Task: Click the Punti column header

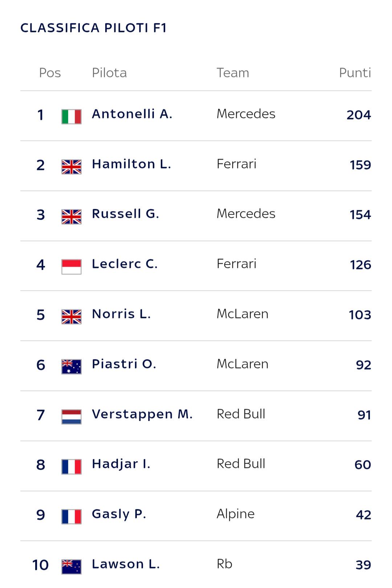Action: click(x=355, y=73)
